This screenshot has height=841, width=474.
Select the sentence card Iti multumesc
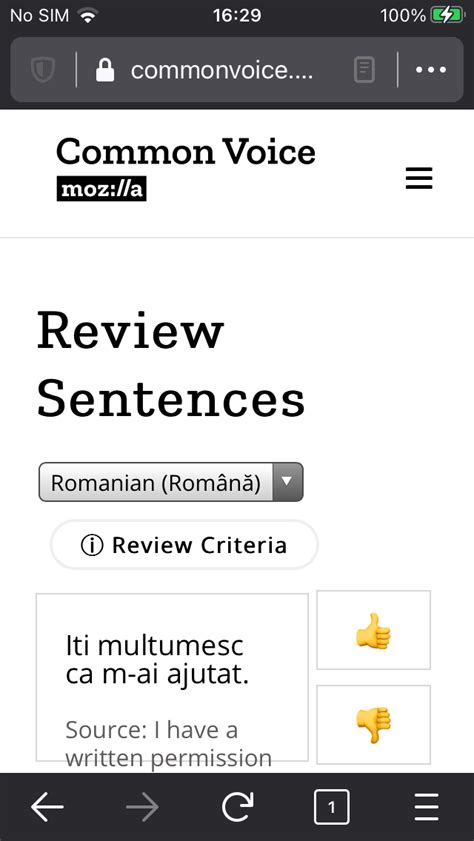172,677
